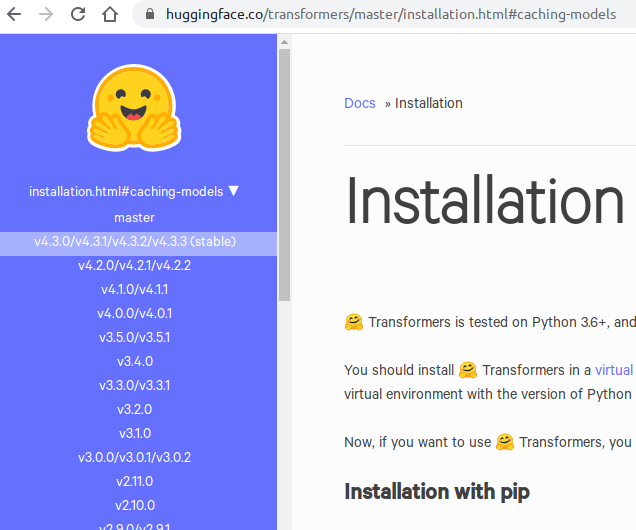This screenshot has height=530, width=636.
Task: Click the Installation breadcrumb text
Action: pyautogui.click(x=428, y=103)
